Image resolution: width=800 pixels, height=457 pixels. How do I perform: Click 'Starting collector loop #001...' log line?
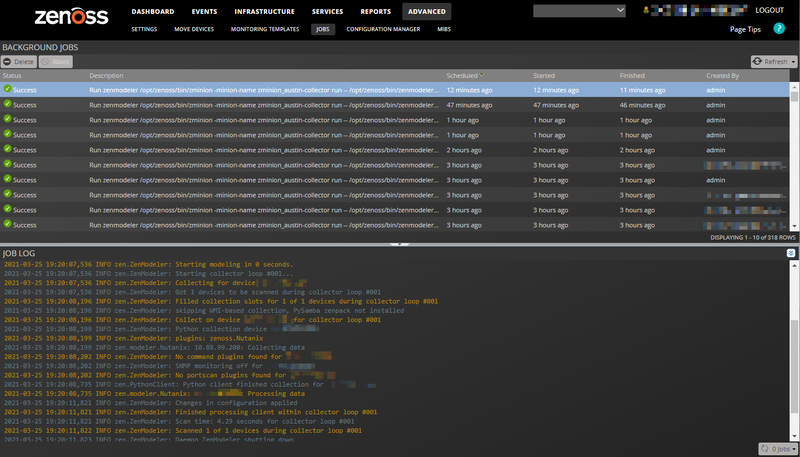pyautogui.click(x=148, y=273)
